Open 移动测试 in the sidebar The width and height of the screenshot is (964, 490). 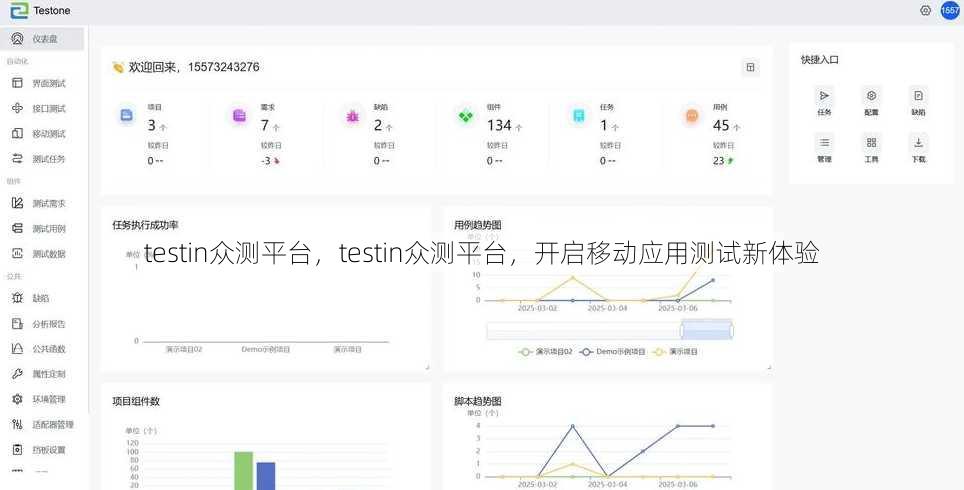(x=42, y=133)
